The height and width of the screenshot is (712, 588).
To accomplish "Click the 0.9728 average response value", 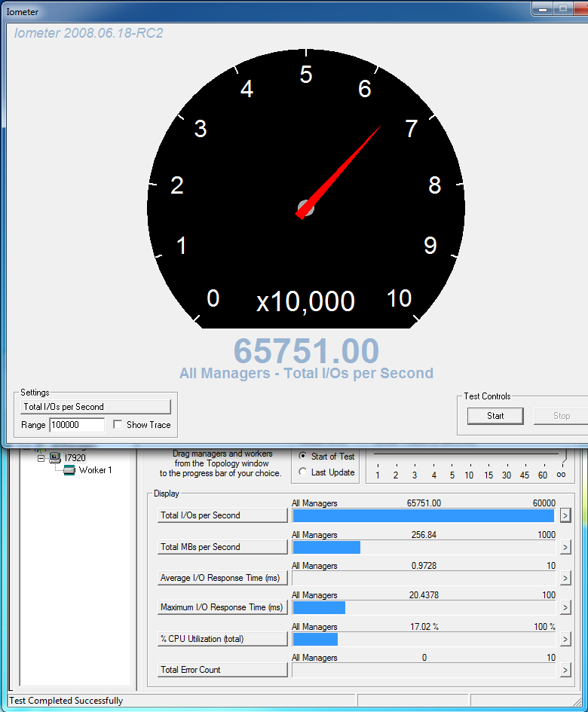I will point(424,566).
